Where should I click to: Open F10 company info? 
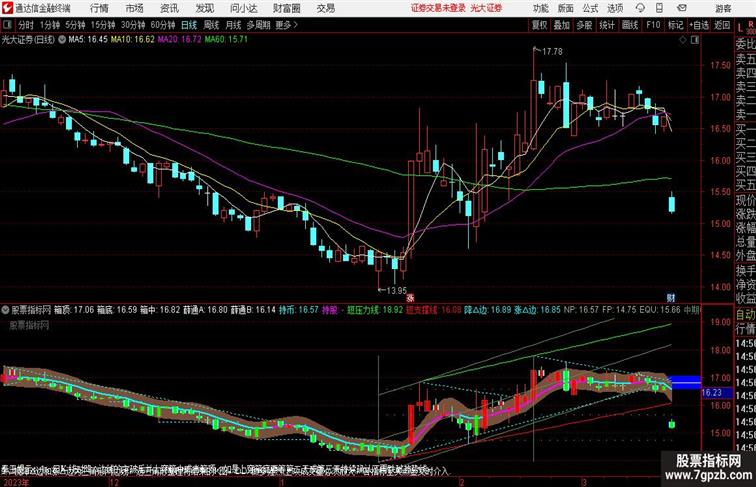tap(653, 25)
